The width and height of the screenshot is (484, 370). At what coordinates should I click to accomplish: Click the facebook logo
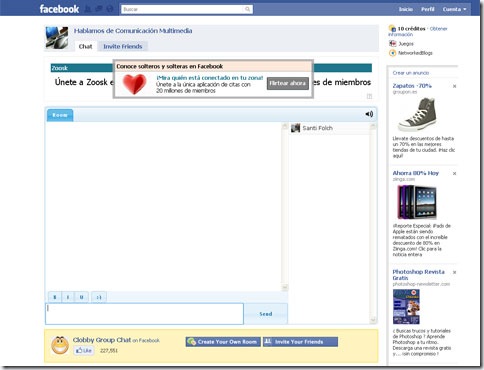(59, 9)
